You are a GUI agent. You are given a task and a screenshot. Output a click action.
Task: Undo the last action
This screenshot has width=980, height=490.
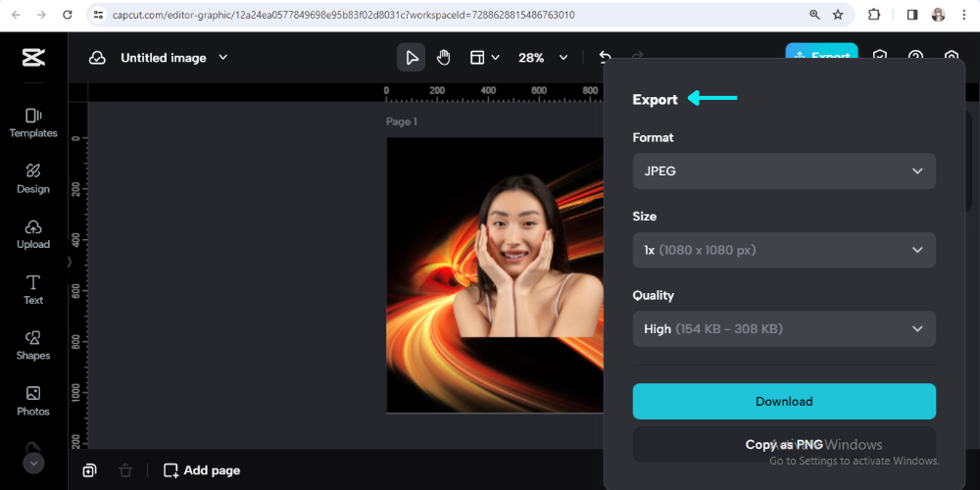point(605,57)
